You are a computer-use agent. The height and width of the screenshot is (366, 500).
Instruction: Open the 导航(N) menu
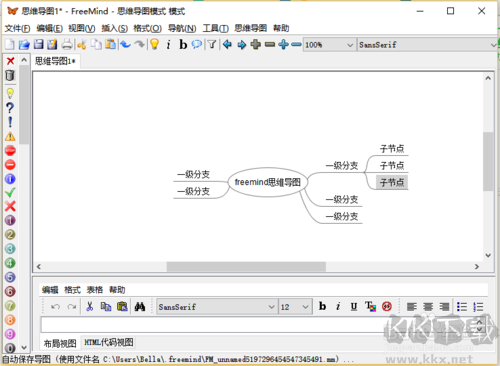point(182,28)
